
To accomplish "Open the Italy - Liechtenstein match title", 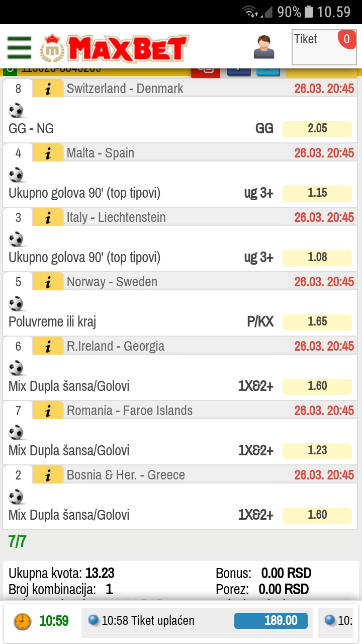I will coord(116,217).
